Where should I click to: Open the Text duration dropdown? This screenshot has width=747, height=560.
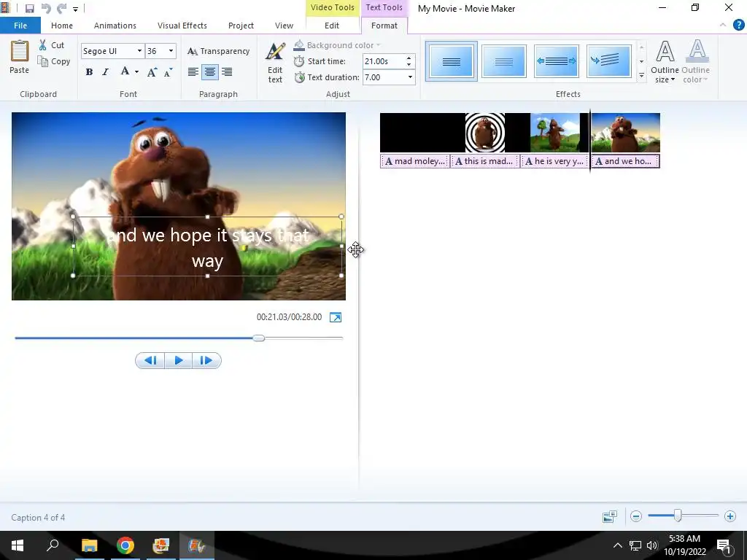(410, 77)
